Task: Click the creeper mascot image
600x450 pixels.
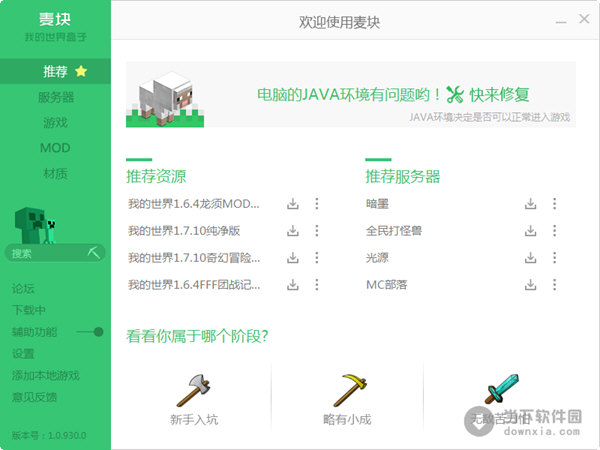Action: point(35,226)
